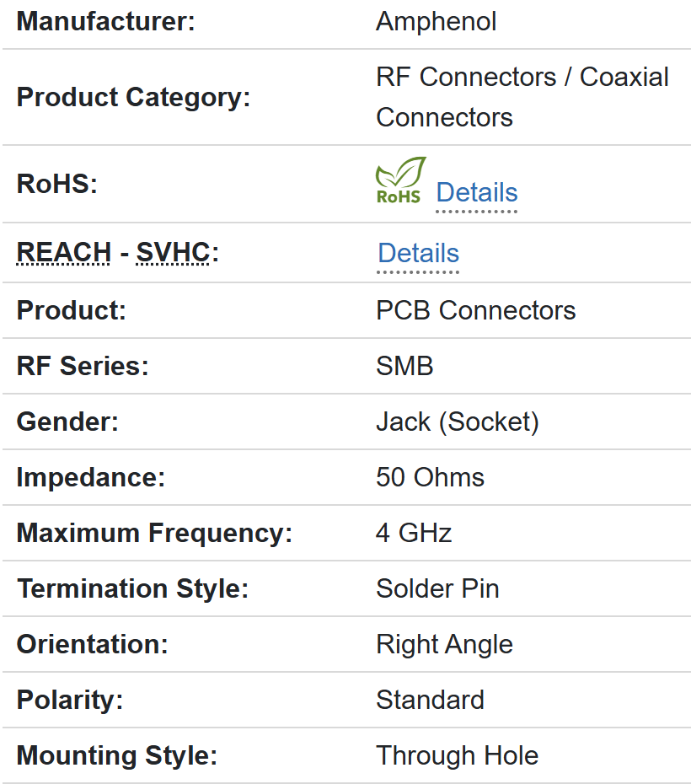Click the RF Connectors / Coaxial Connectors value

pos(522,97)
